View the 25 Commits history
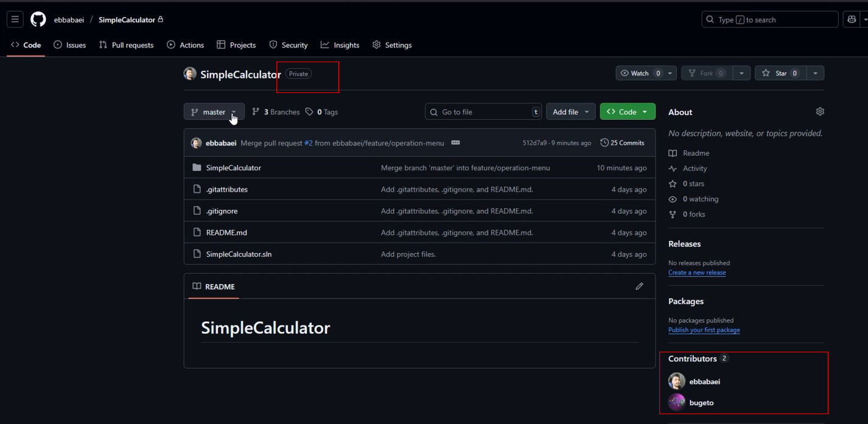Viewport: 868px width, 424px height. (622, 143)
